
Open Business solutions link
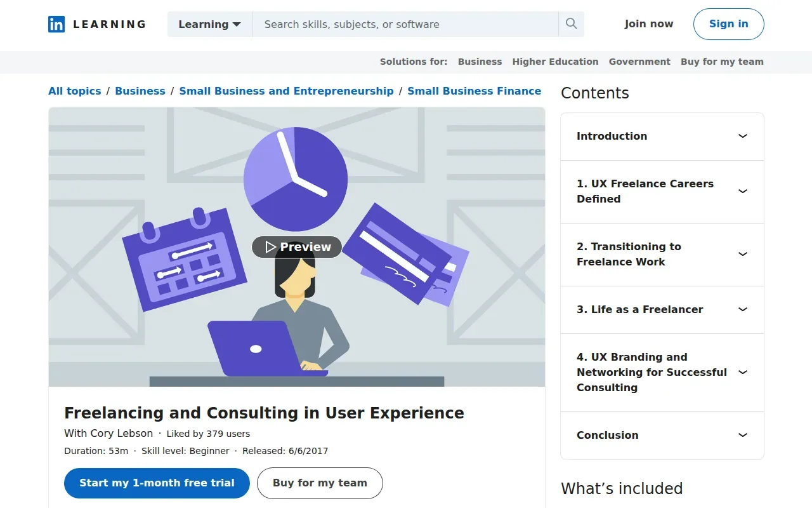tap(480, 62)
